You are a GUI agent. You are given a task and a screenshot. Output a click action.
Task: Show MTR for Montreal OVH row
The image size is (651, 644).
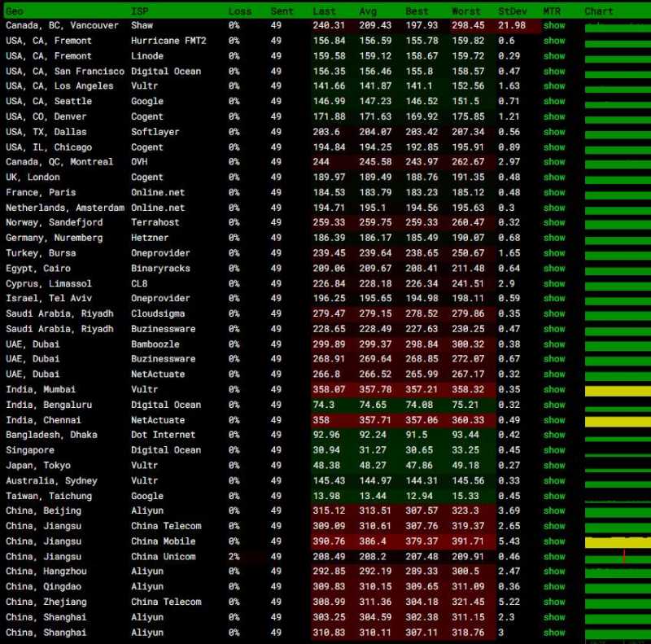pos(554,162)
